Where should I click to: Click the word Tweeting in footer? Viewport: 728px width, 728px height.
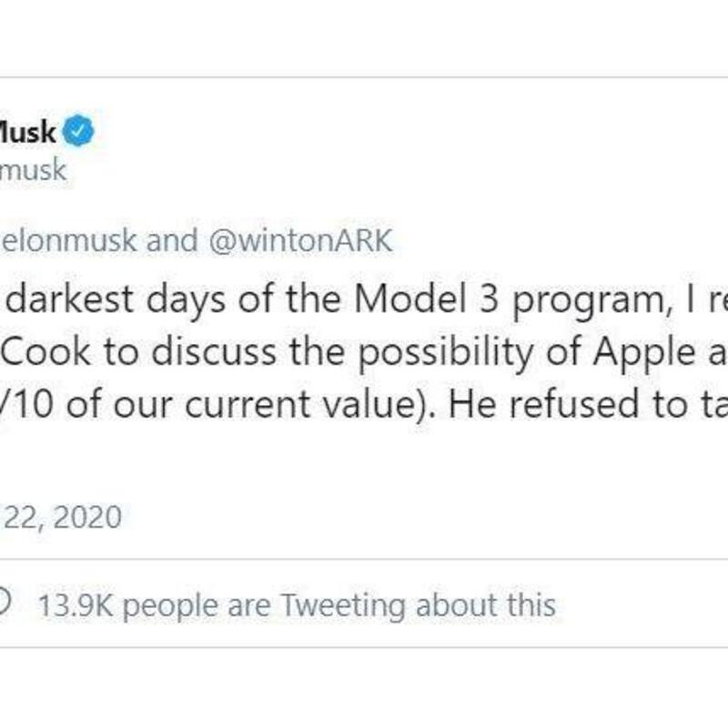coord(344,606)
